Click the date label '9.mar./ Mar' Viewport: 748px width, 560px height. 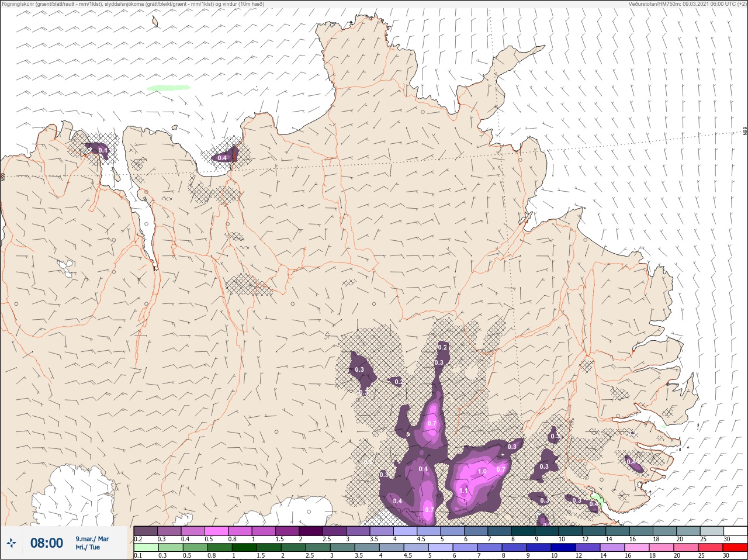[x=92, y=538]
